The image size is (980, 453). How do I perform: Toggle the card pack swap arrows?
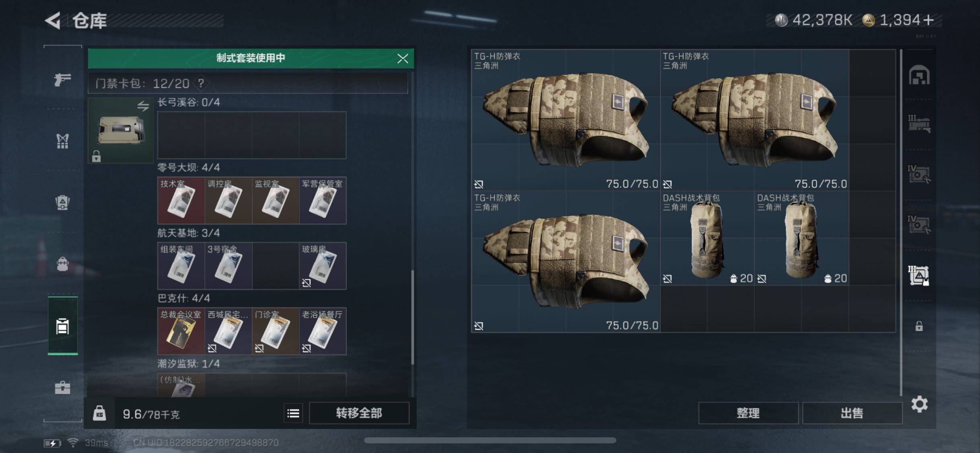[143, 106]
